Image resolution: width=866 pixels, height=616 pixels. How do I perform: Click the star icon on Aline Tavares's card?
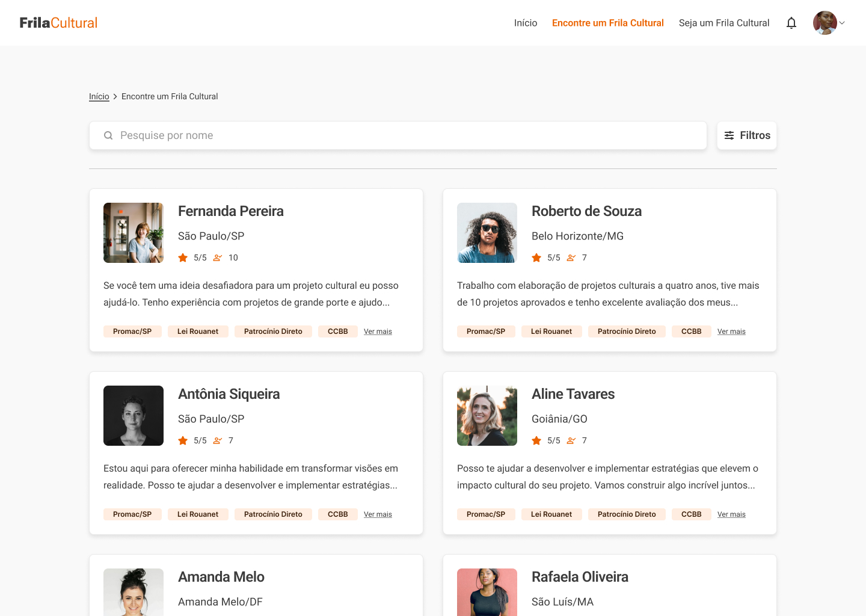[x=536, y=440]
